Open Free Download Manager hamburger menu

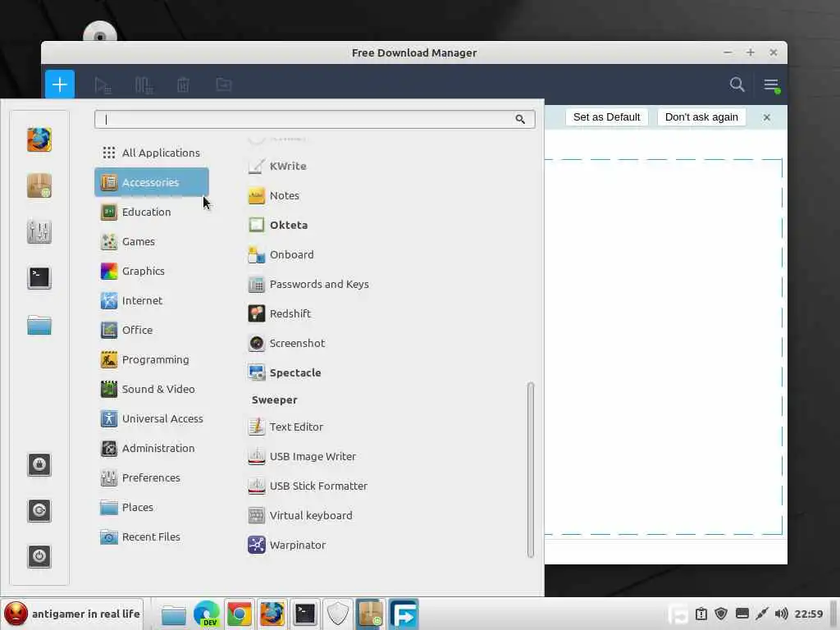point(771,84)
